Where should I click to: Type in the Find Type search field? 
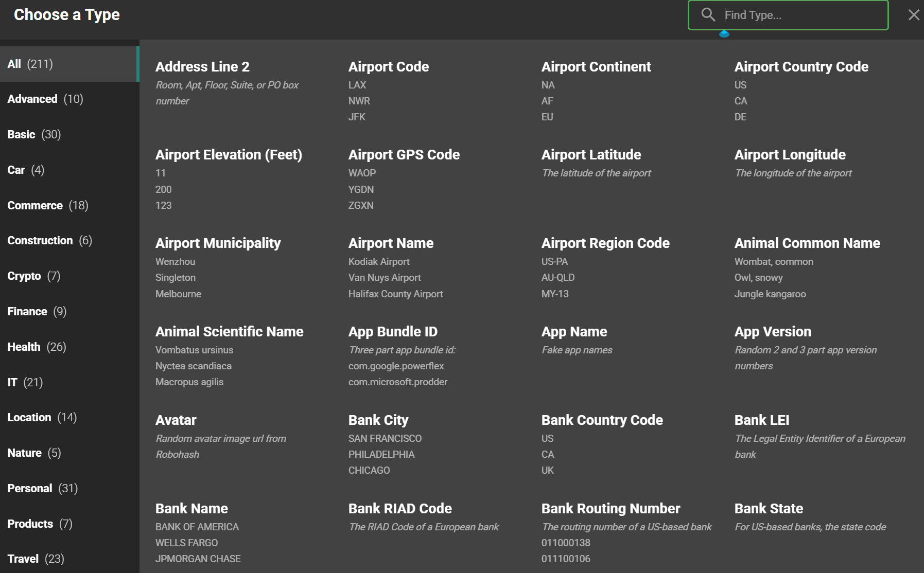click(802, 15)
